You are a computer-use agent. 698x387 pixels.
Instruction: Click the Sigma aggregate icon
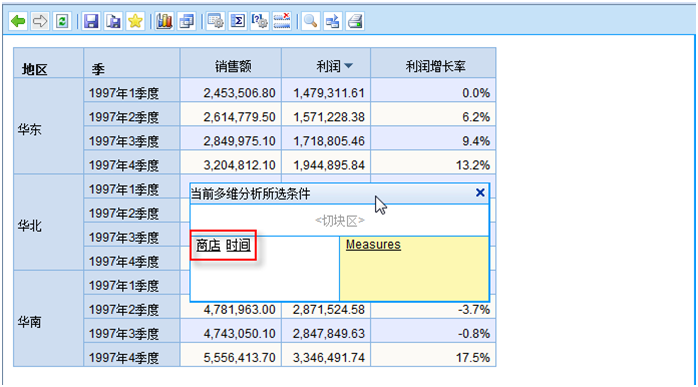238,21
